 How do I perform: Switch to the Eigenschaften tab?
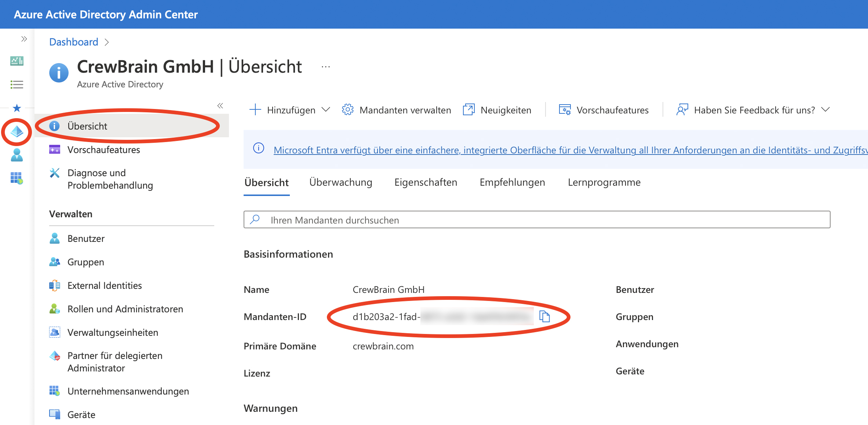pyautogui.click(x=426, y=182)
